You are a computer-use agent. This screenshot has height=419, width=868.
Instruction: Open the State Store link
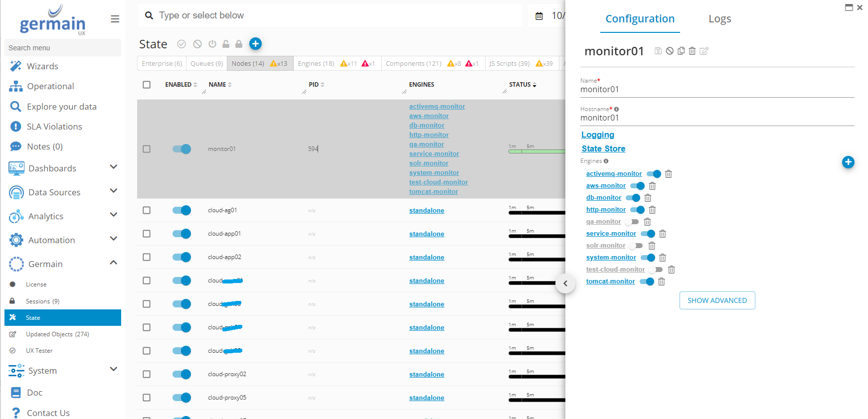coord(603,148)
